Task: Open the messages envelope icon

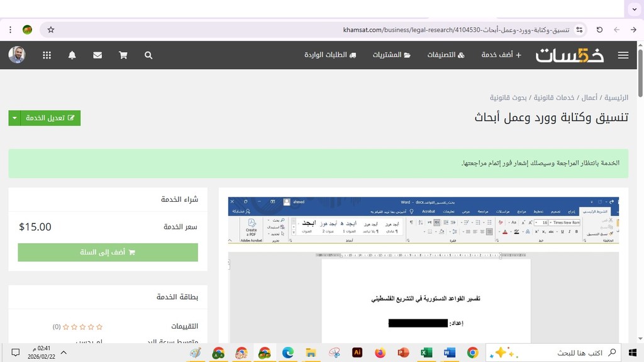Action: 97,55
